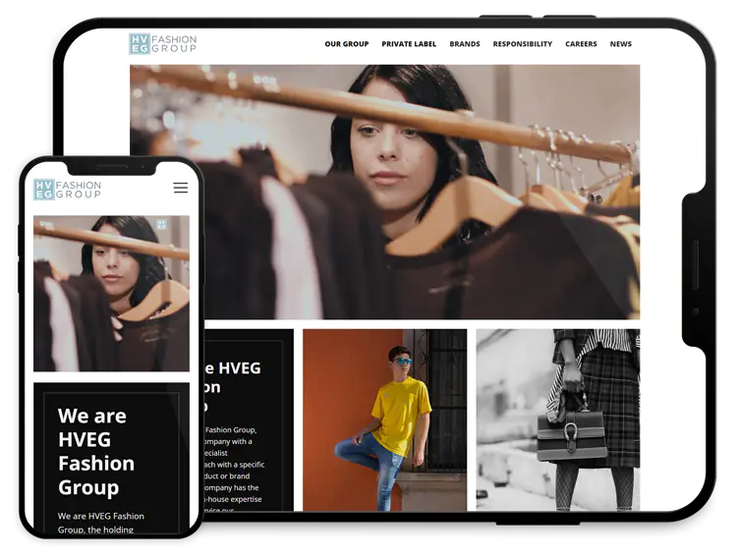Click the News link in the top navigation
This screenshot has width=737, height=560.
pos(620,44)
